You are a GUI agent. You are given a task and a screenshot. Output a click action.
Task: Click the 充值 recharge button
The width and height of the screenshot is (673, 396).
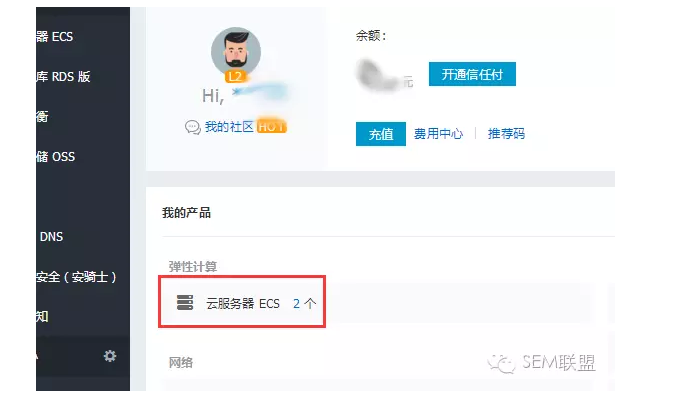point(381,134)
